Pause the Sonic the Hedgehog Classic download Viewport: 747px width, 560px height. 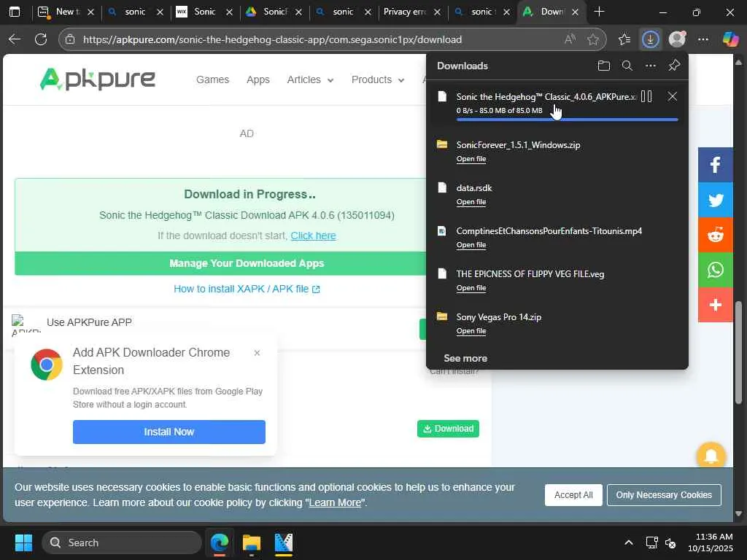(x=646, y=97)
